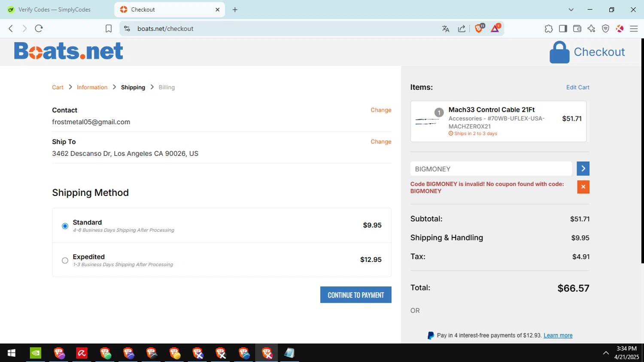The image size is (644, 362).
Task: Open Brave Rewards triangle icon
Action: [x=495, y=28]
